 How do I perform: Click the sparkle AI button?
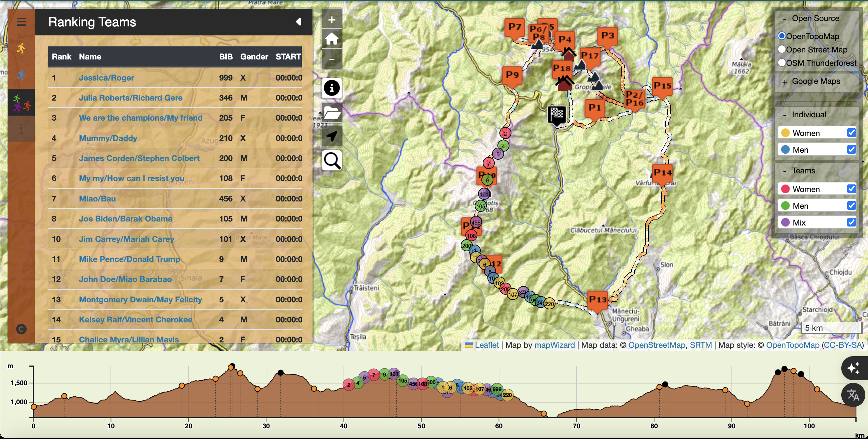pos(853,368)
